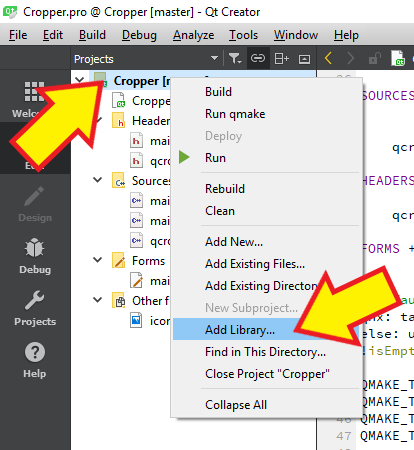Select the form file under Forms
This screenshot has width=414, height=450.
tap(150, 281)
